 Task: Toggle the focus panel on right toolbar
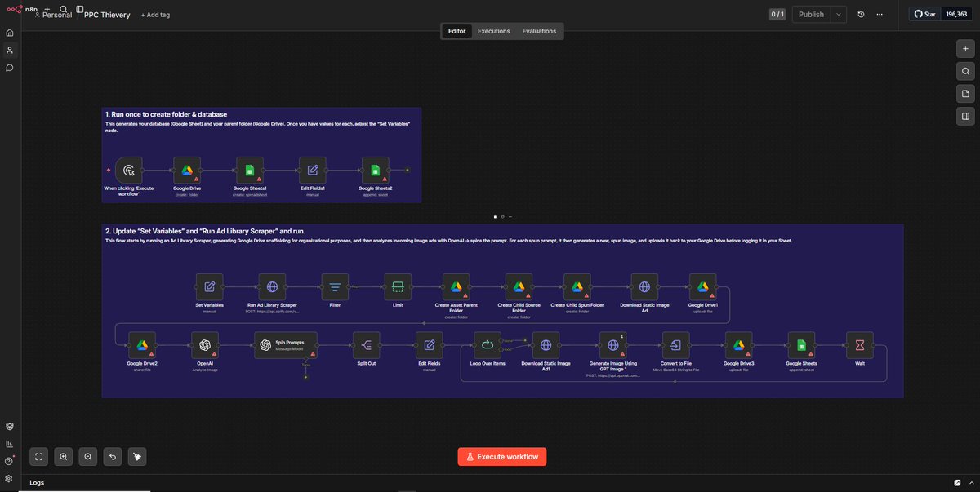965,116
